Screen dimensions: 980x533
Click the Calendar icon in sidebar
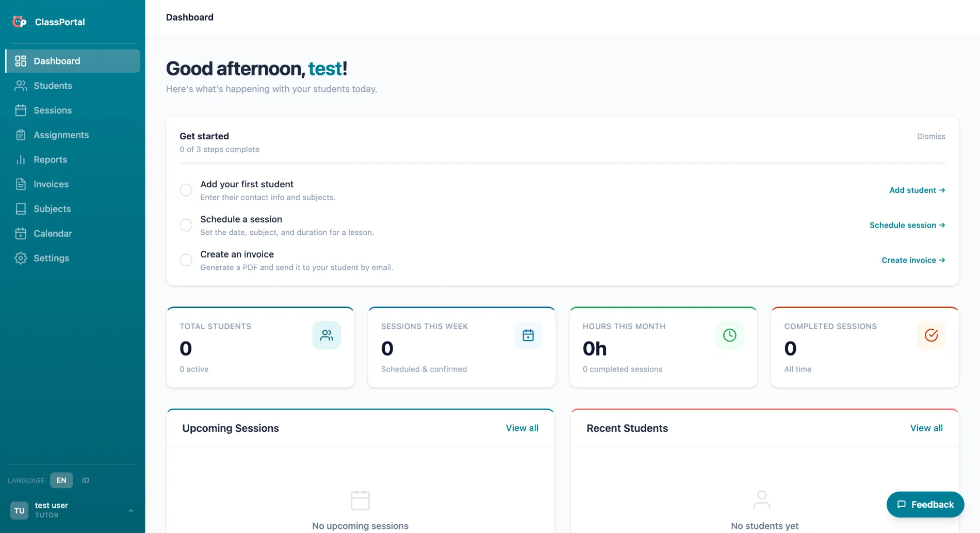click(21, 234)
